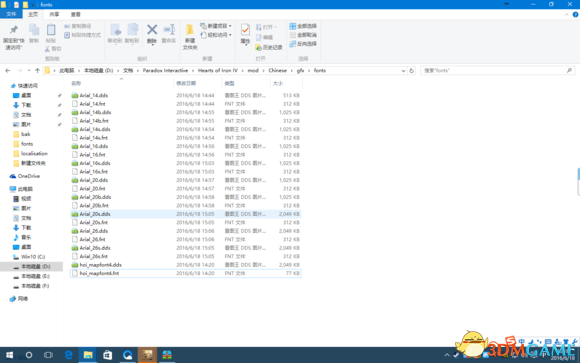The height and width of the screenshot is (363, 580).
Task: Open Microsoft Edge from taskbar
Action: pyautogui.click(x=68, y=355)
